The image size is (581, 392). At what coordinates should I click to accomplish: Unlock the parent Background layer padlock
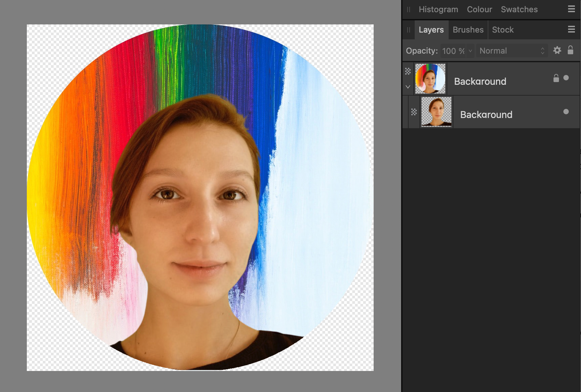pyautogui.click(x=556, y=78)
